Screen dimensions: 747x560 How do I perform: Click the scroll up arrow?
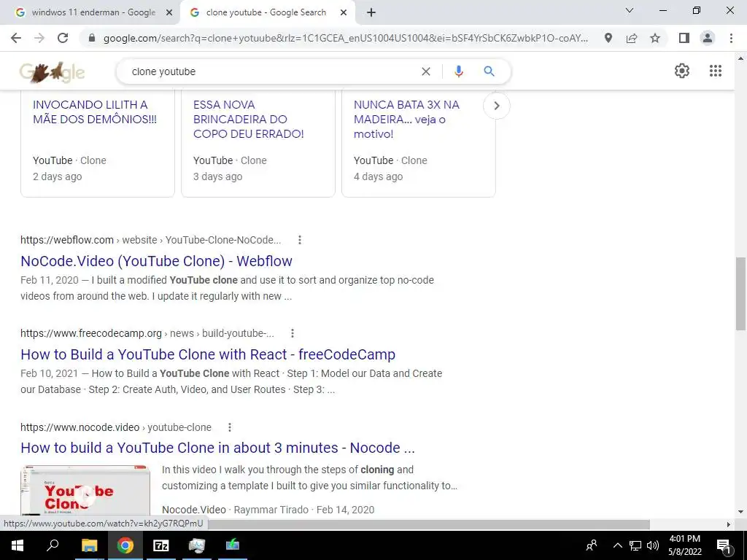pyautogui.click(x=740, y=58)
